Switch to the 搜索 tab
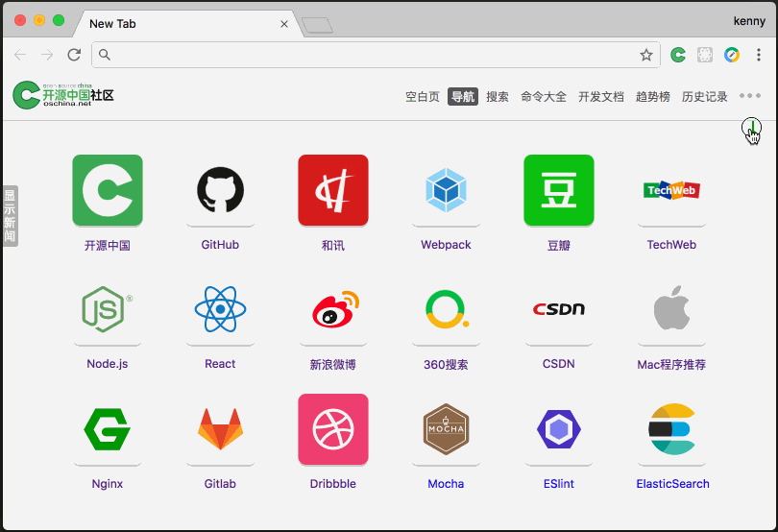 [x=498, y=96]
